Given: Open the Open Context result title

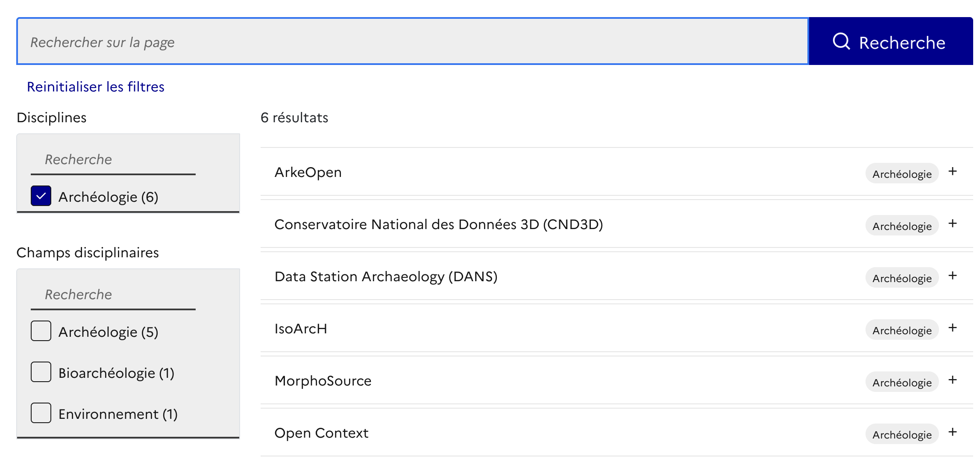Looking at the screenshot, I should 321,433.
